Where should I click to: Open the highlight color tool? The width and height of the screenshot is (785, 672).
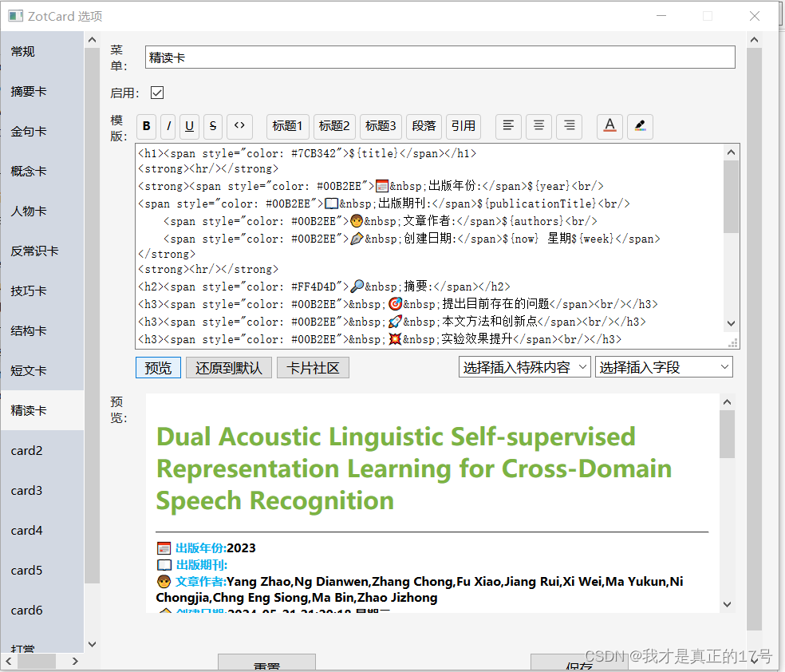[640, 126]
